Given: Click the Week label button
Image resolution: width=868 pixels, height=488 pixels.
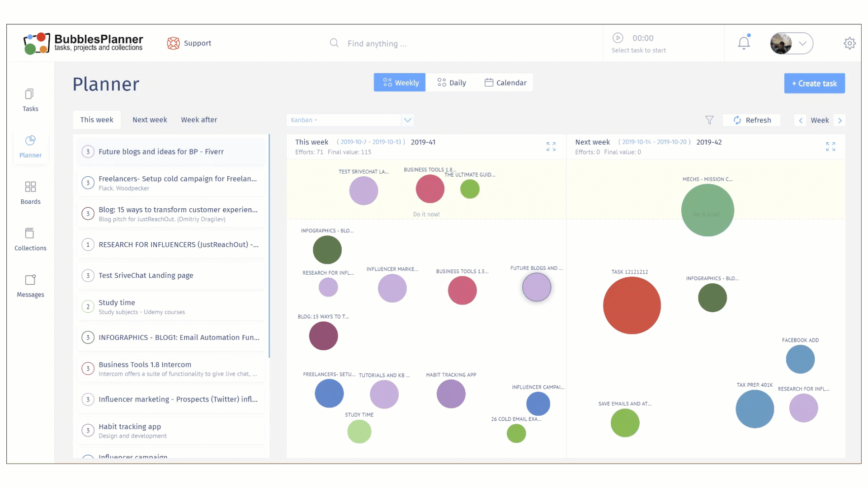Looking at the screenshot, I should [x=820, y=120].
